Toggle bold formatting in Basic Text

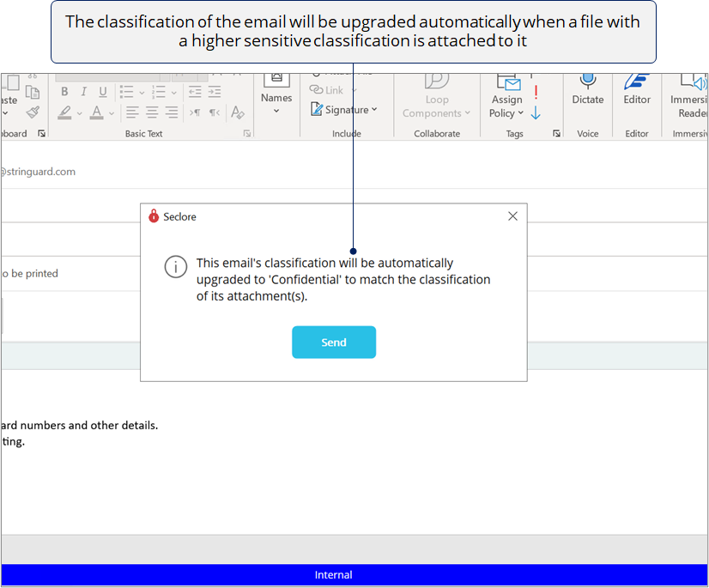(x=64, y=92)
